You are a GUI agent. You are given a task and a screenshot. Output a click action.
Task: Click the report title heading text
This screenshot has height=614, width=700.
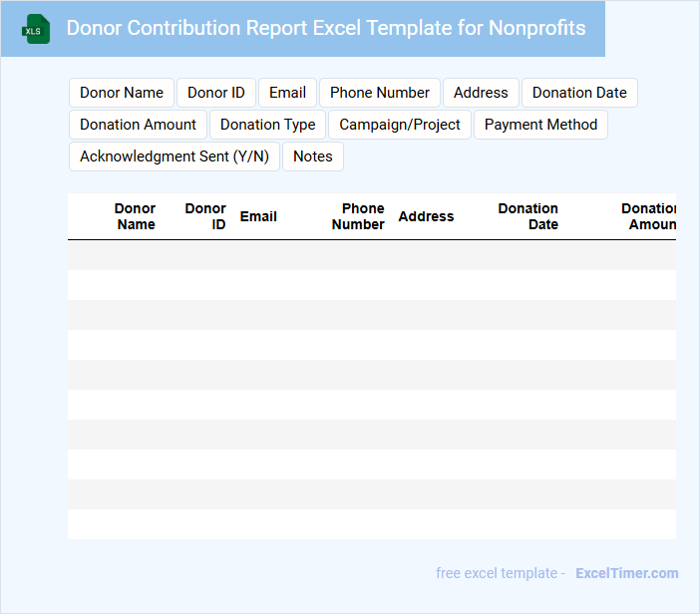(326, 27)
